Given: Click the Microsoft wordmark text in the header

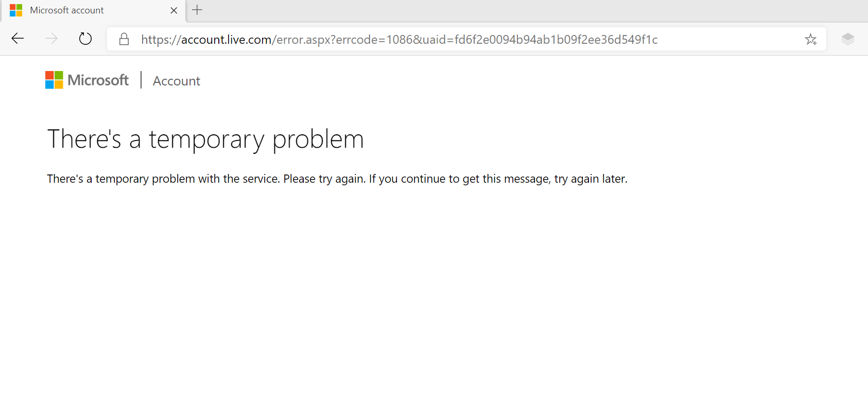Looking at the screenshot, I should (x=98, y=80).
